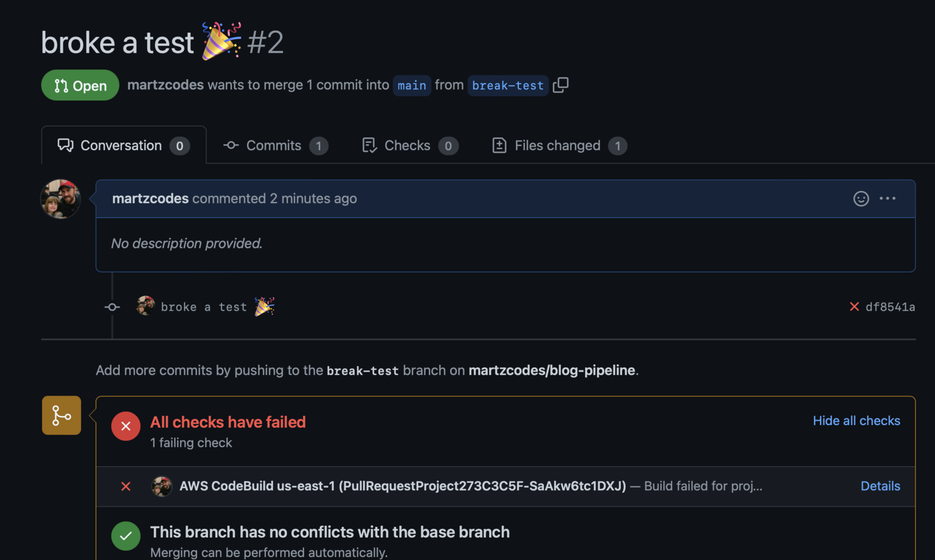Click the commit node icon in timeline
The image size is (935, 560).
112,307
